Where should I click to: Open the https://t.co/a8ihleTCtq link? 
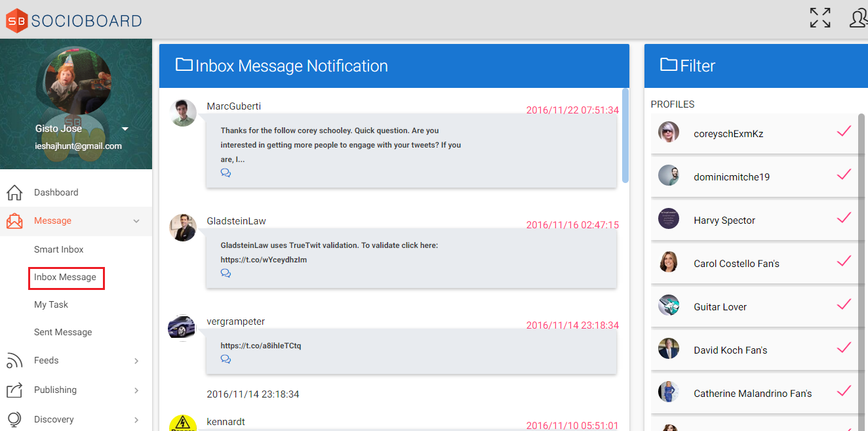point(261,346)
